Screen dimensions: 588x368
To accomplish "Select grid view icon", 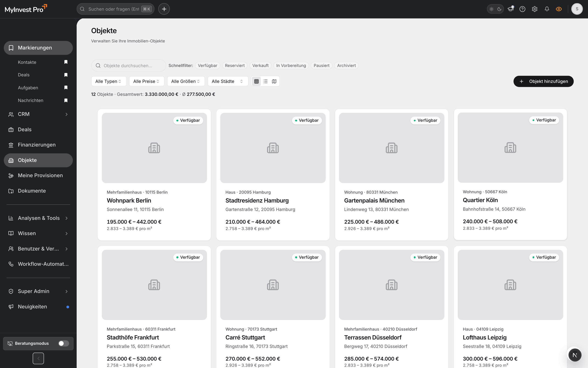I will [x=256, y=81].
